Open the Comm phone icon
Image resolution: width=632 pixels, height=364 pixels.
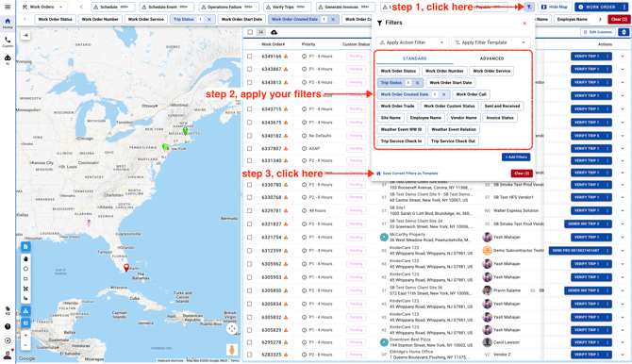[x=8, y=41]
